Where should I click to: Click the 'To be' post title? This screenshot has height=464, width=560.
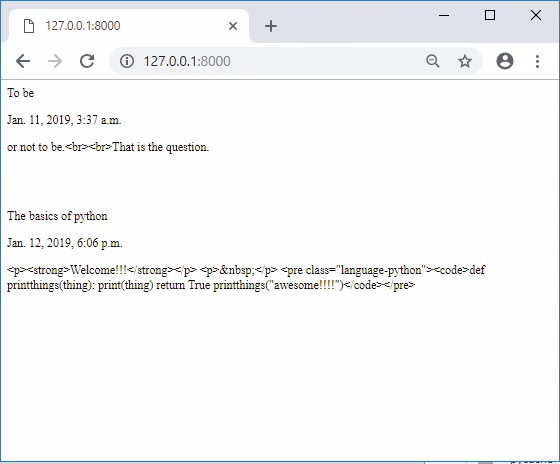(21, 93)
